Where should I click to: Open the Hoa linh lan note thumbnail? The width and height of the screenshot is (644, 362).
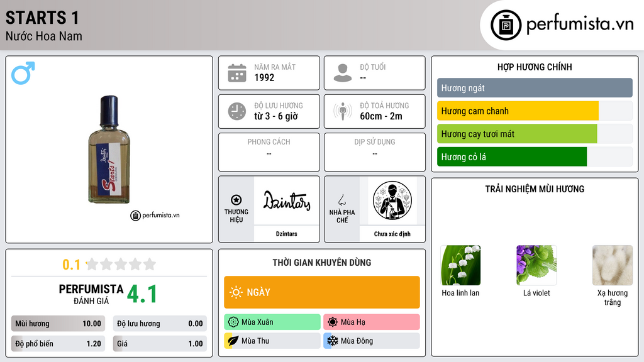tap(460, 266)
